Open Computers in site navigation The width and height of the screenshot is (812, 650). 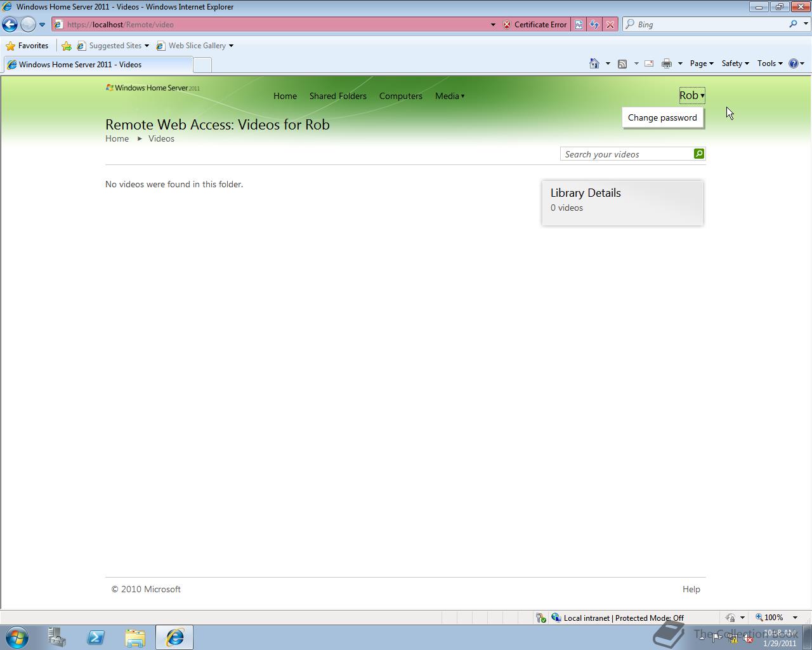click(401, 96)
